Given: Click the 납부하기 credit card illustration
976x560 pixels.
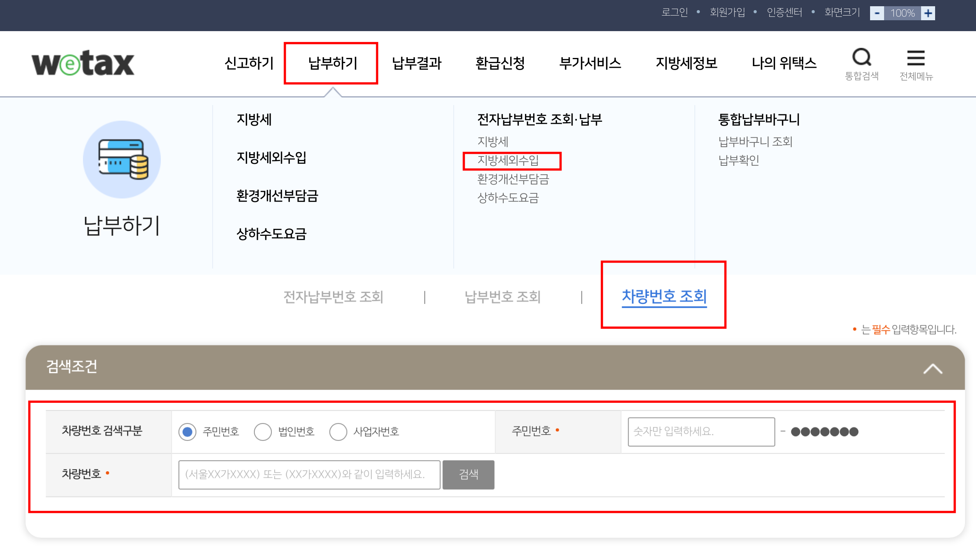Looking at the screenshot, I should pos(122,160).
